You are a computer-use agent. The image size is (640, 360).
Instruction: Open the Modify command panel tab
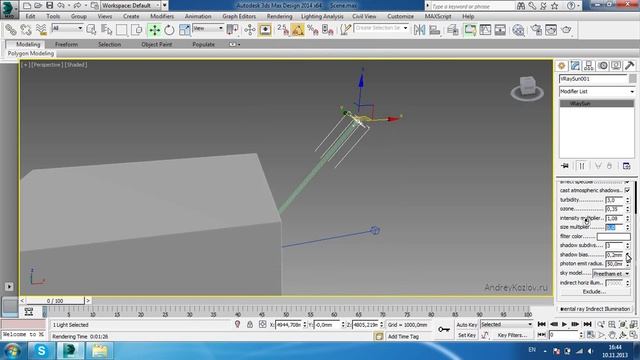[x=575, y=66]
